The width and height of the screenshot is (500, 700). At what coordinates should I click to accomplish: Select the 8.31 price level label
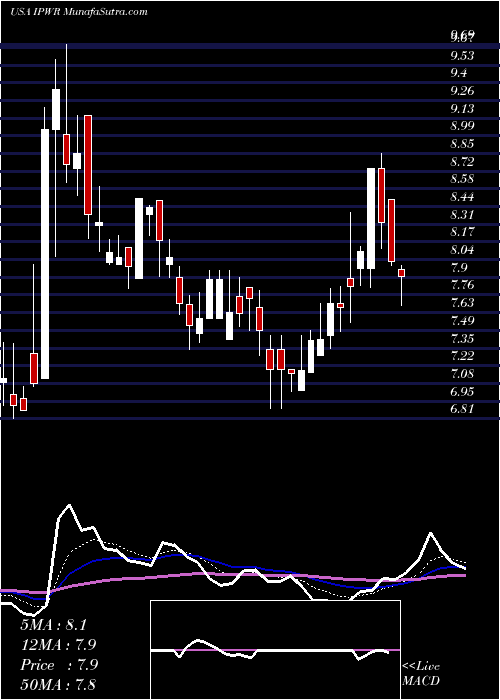(462, 214)
